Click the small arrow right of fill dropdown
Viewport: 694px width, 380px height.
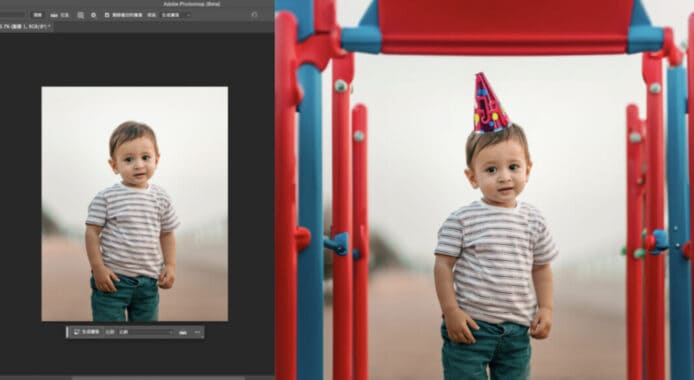pyautogui.click(x=188, y=15)
